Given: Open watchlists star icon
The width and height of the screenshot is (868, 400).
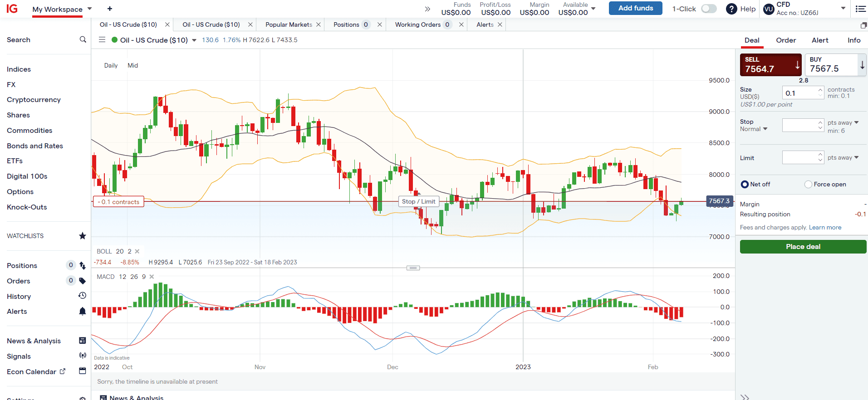Looking at the screenshot, I should pyautogui.click(x=83, y=236).
